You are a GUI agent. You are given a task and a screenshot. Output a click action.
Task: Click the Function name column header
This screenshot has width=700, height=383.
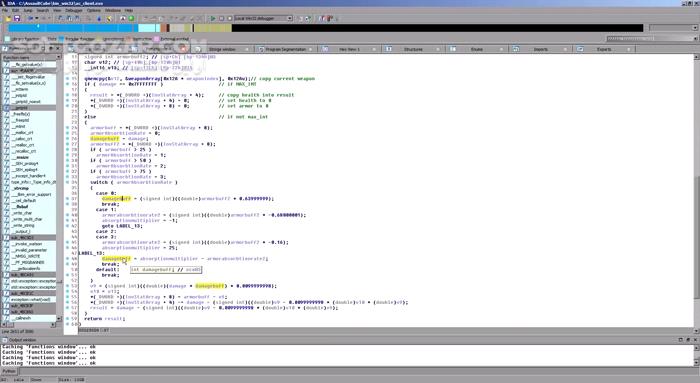[29, 58]
